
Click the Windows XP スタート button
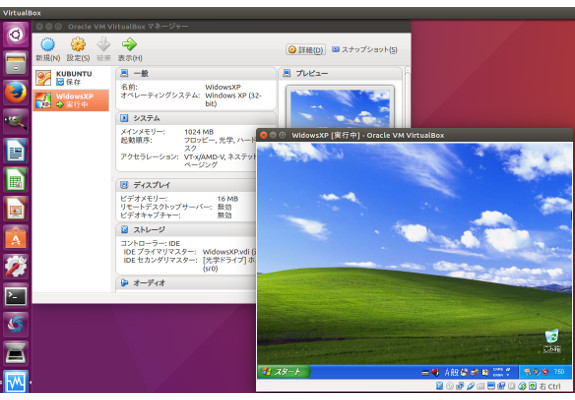point(283,372)
